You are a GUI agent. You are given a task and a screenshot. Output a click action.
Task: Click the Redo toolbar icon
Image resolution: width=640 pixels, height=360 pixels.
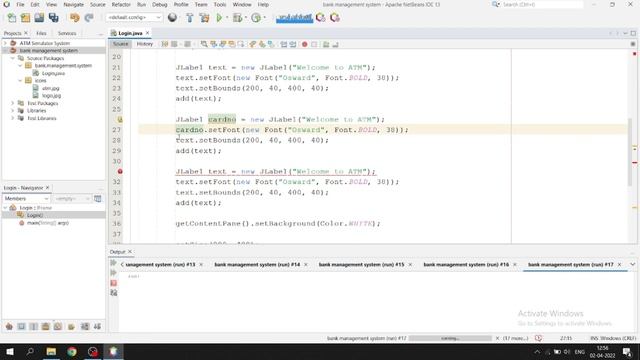[89, 18]
